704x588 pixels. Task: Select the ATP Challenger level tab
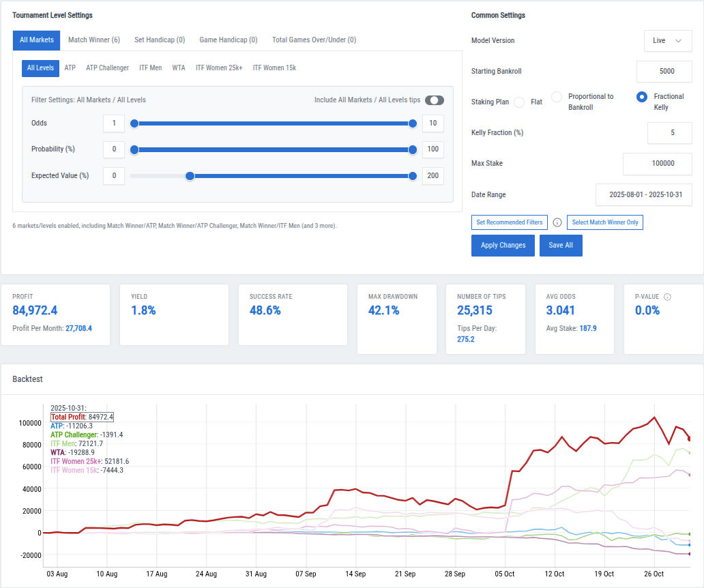[x=107, y=68]
